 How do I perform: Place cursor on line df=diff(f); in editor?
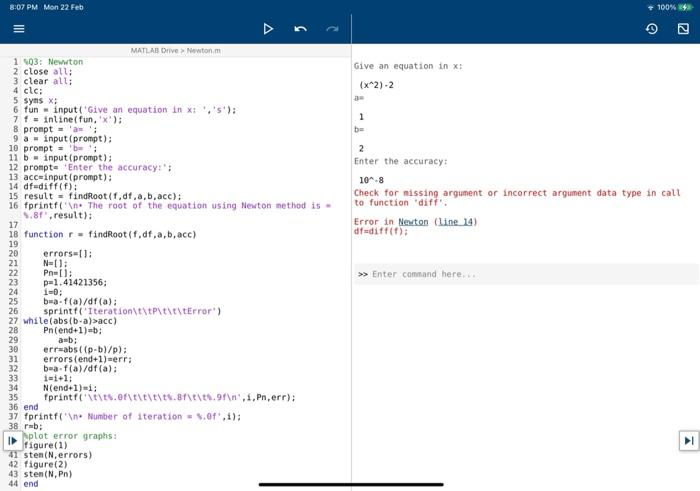pyautogui.click(x=50, y=187)
